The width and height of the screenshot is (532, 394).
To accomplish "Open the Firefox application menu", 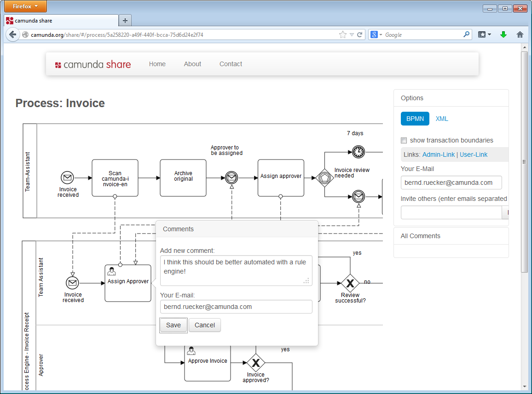I will pos(25,6).
